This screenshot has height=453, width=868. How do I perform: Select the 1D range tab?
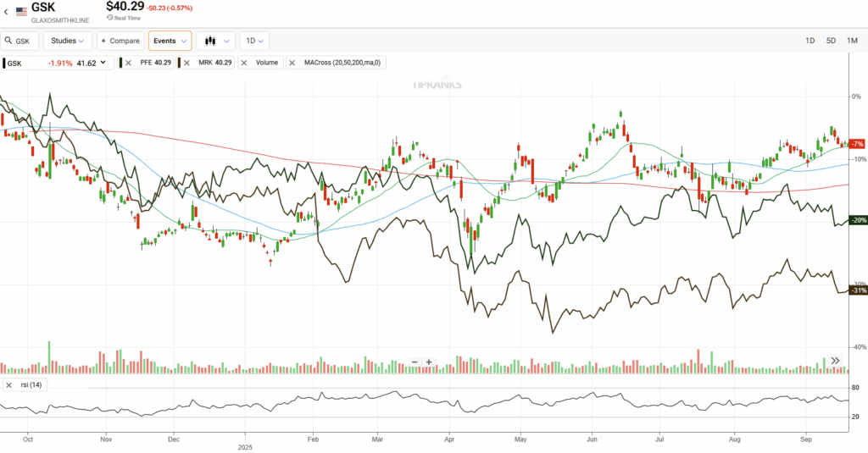[810, 41]
